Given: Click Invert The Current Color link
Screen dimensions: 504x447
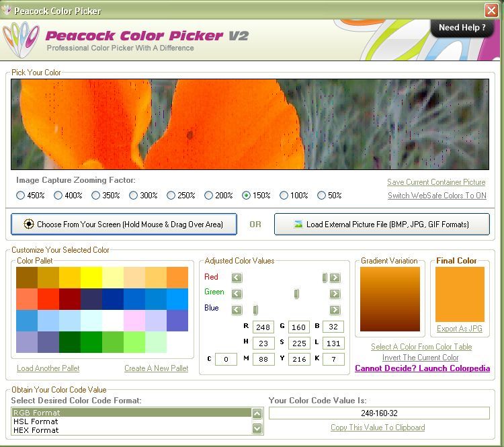Looking at the screenshot, I should tap(421, 358).
